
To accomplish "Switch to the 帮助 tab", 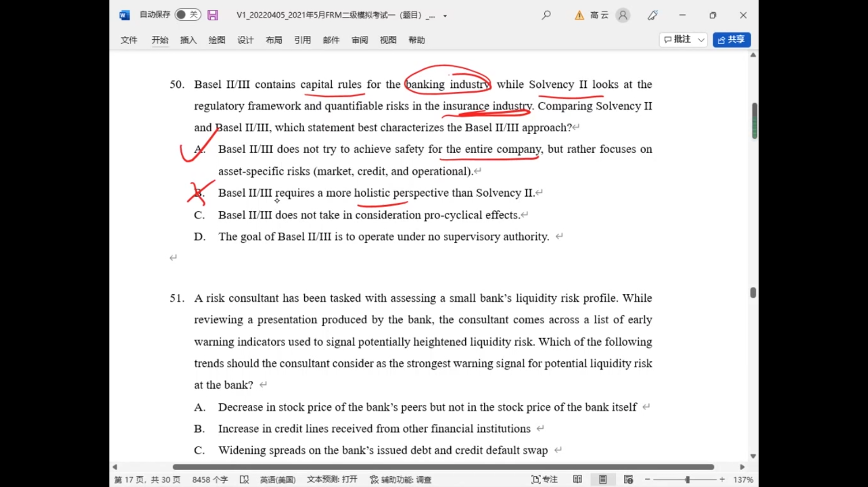I will [x=416, y=40].
